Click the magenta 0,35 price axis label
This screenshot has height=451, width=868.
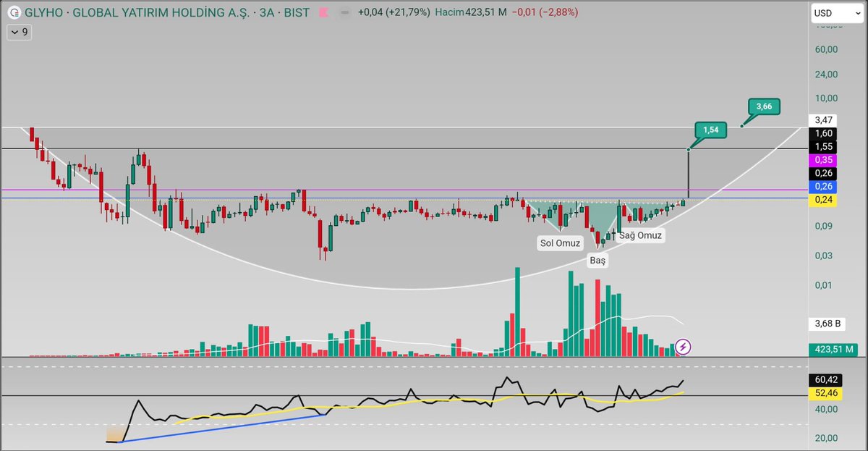[x=824, y=160]
